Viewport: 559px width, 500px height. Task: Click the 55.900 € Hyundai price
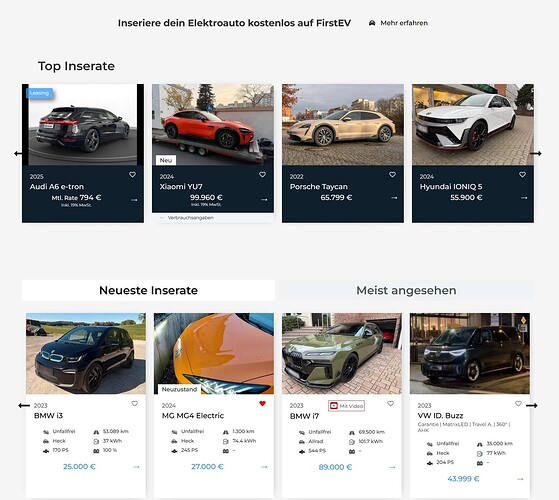[466, 197]
